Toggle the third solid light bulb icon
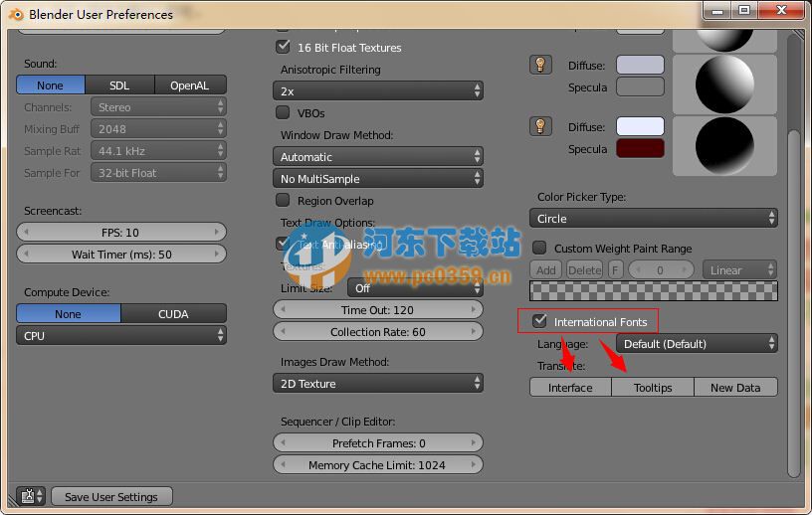The image size is (812, 515). click(540, 126)
